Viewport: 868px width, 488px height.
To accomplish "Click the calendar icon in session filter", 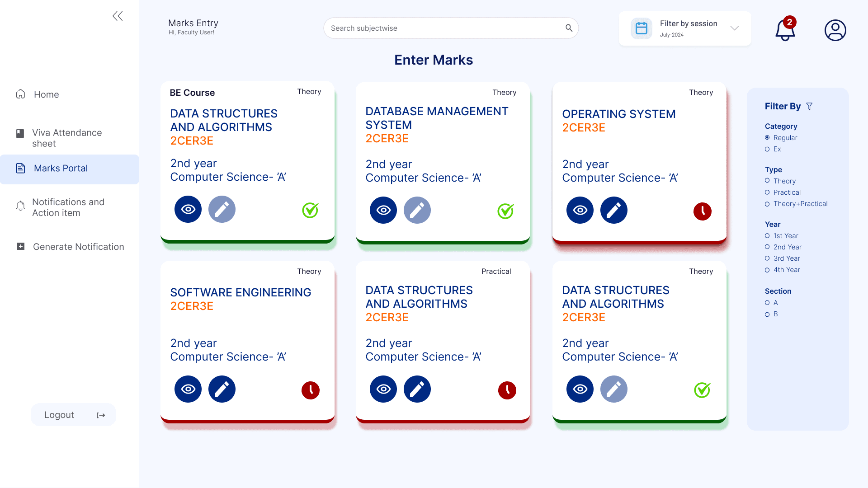I will 641,28.
